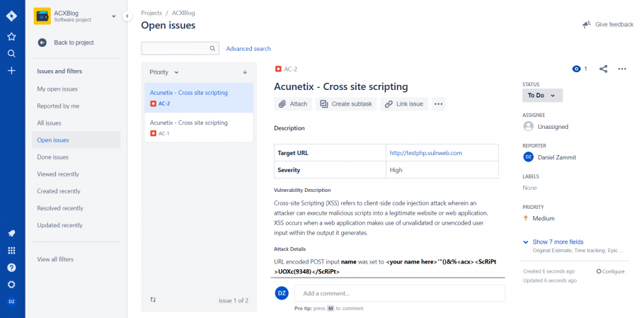Viewport: 644px width, 318px height.
Task: Select Updated recently filter
Action: [x=76, y=225]
